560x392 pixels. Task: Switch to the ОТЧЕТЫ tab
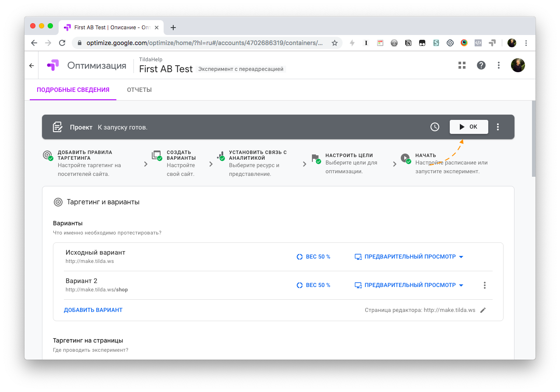[x=139, y=90]
